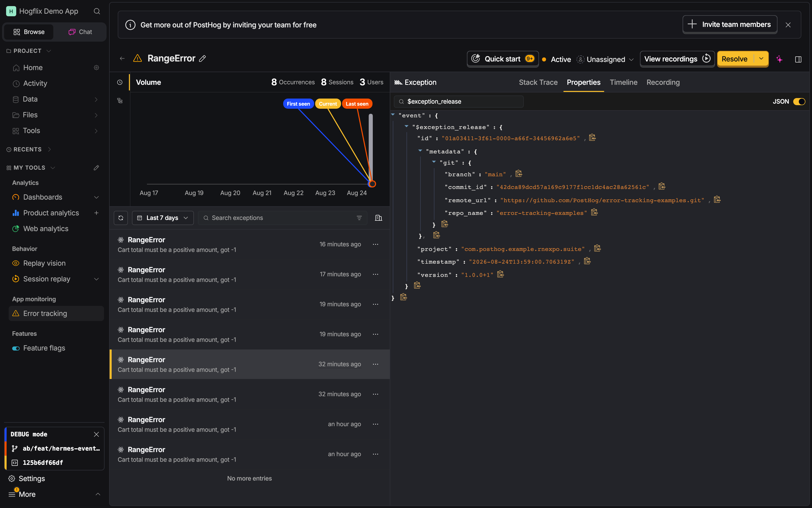Screen dimensions: 812x508
Task: Open the Resolve button dropdown arrow
Action: click(x=761, y=59)
